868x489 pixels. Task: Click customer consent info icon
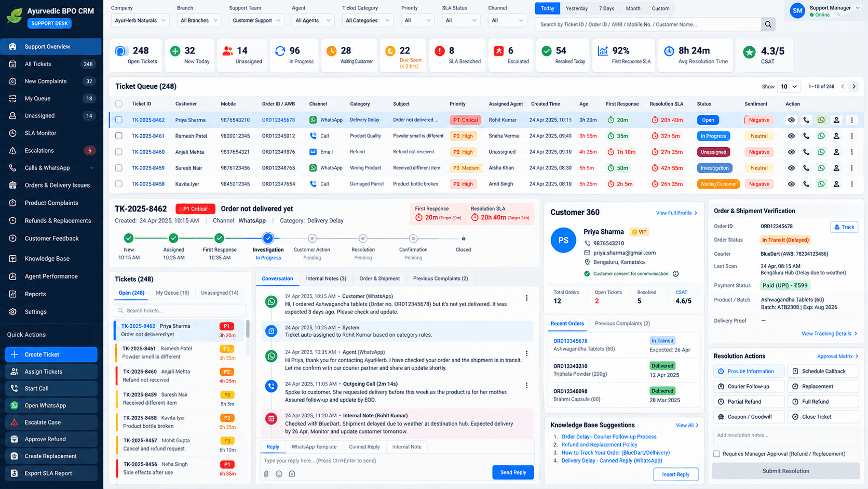[x=675, y=274]
